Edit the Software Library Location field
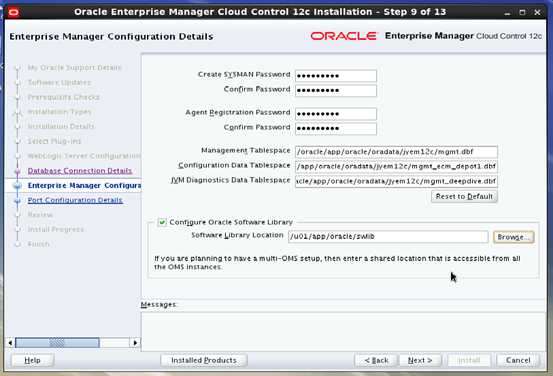Viewport: 553px width, 376px height. click(x=388, y=237)
